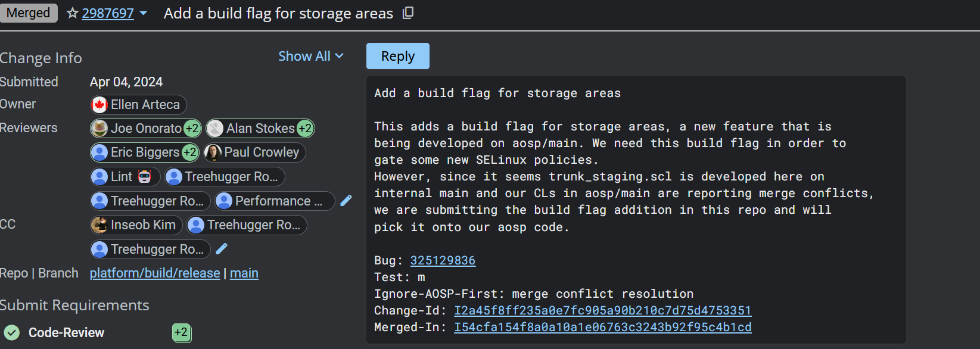Expand Show All change info
Viewport: 980px width, 349px height.
(310, 56)
